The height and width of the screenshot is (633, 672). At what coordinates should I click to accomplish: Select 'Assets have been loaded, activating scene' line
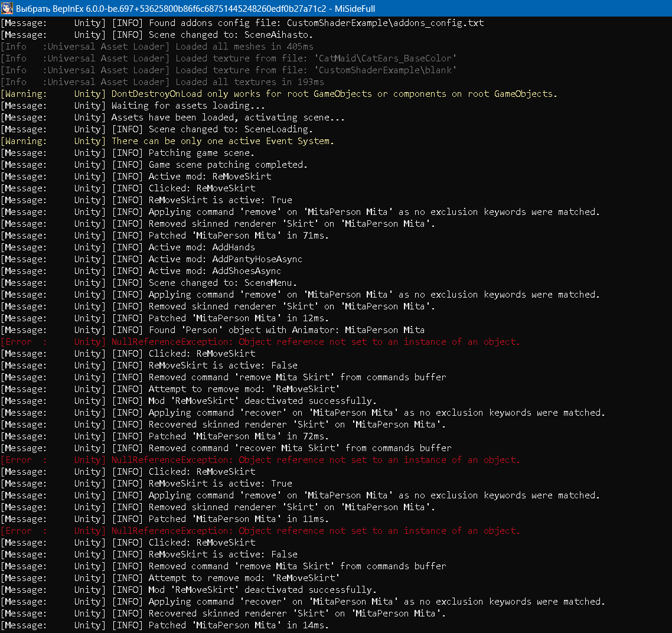[x=228, y=118]
